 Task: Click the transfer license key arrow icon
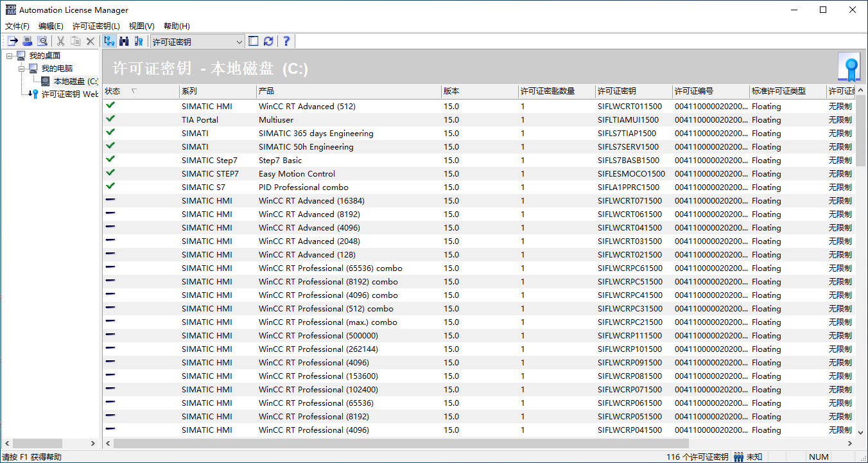[12, 41]
